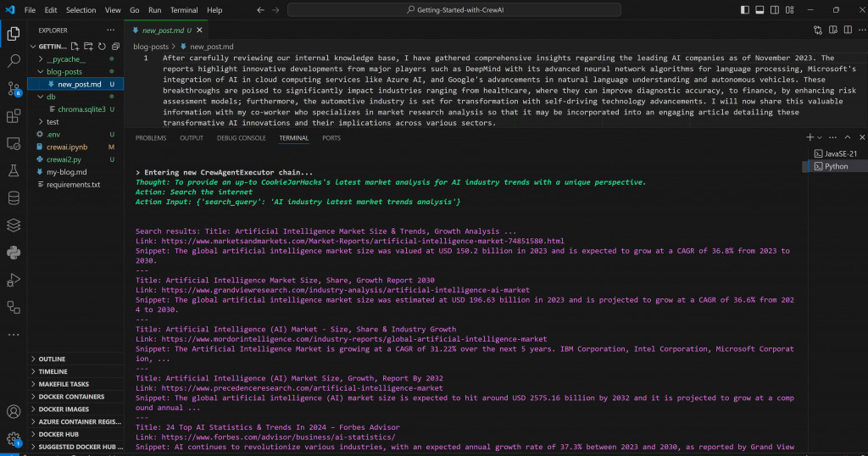Switch to the DEBUG CONSOLE tab
Viewport: 868px width, 456px height.
[x=242, y=138]
